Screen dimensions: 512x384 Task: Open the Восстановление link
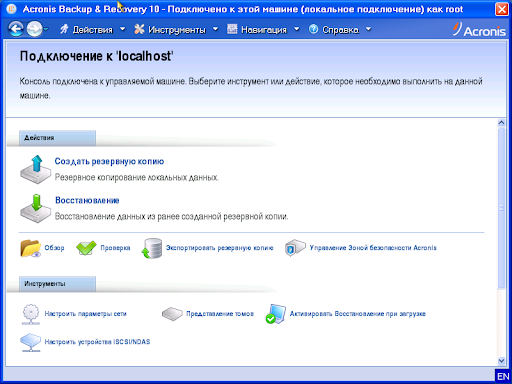tap(87, 200)
